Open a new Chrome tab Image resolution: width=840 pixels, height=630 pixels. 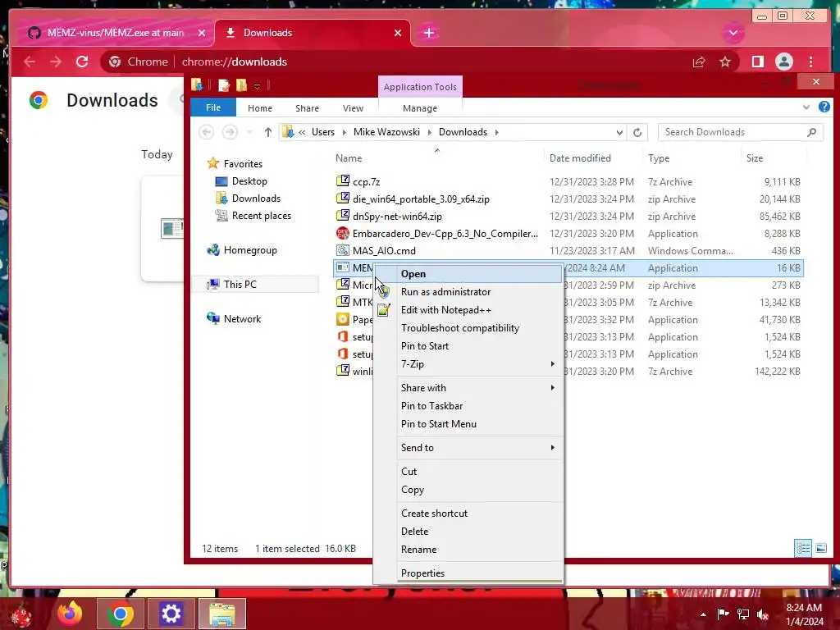pos(428,33)
